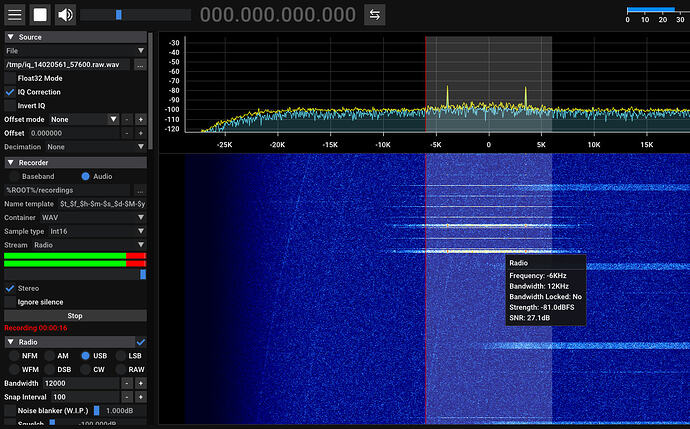Toggle tuning mode swap-arrows icon
Viewport: 690px width, 429px height.
374,15
